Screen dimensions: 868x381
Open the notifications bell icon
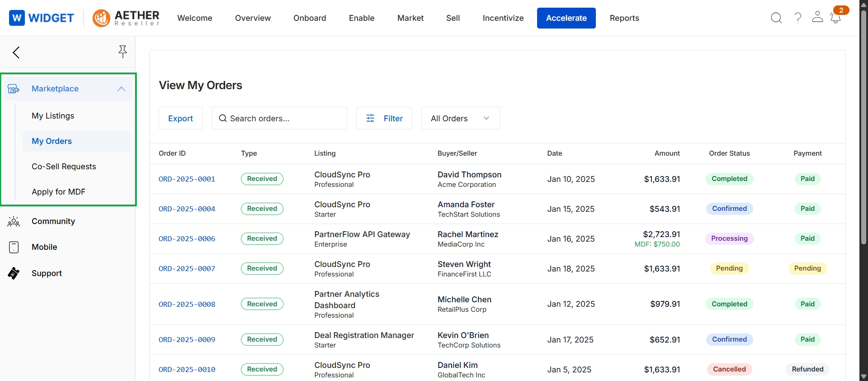[x=835, y=18]
